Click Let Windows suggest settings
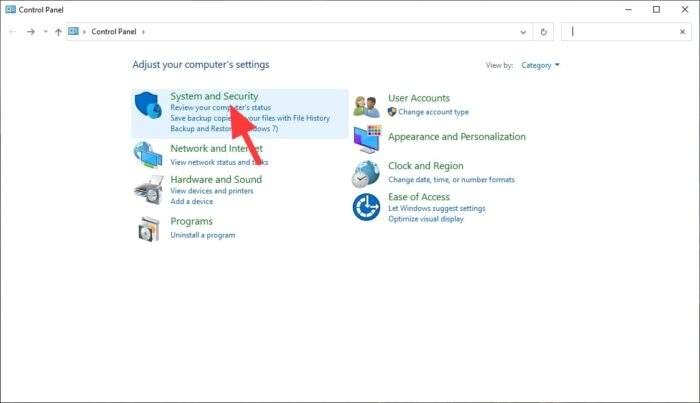The image size is (700, 403). tap(437, 208)
